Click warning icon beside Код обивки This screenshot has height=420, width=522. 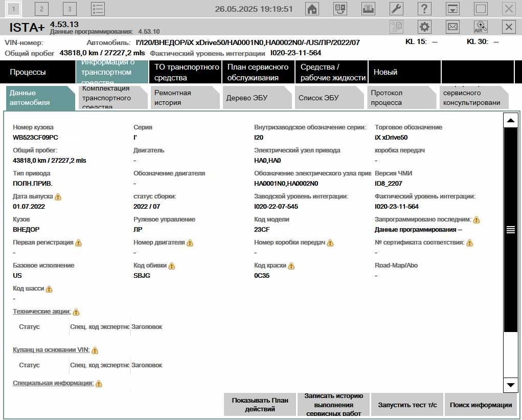pyautogui.click(x=172, y=266)
